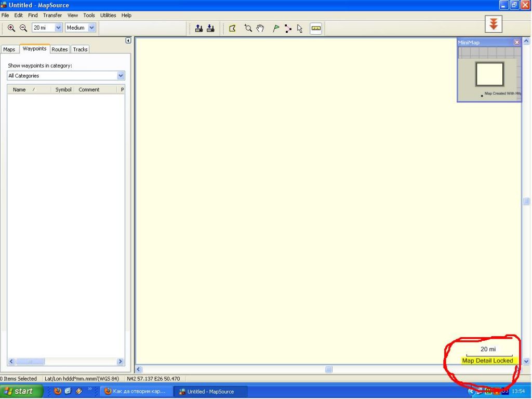532x399 pixels.
Task: Click waypoint list right scroll arrow
Action: (120, 362)
